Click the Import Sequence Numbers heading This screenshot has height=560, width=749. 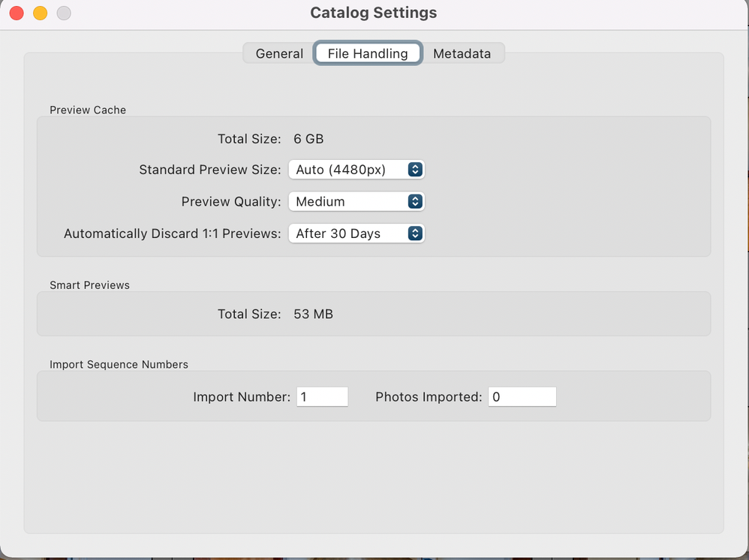[x=119, y=364]
